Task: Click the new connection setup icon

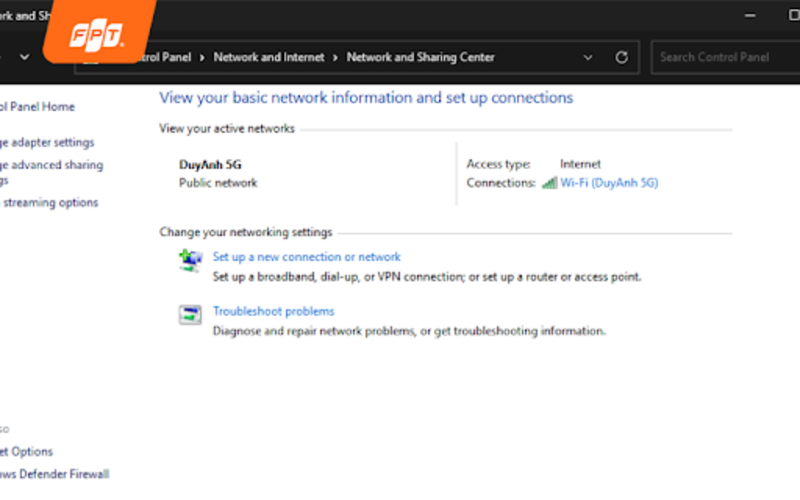Action: [190, 260]
